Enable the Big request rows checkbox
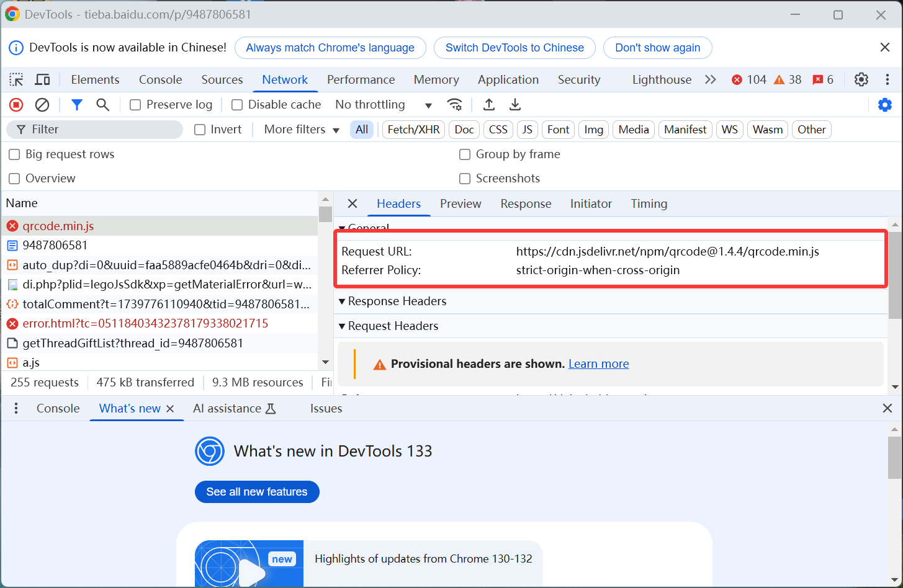 (x=14, y=154)
